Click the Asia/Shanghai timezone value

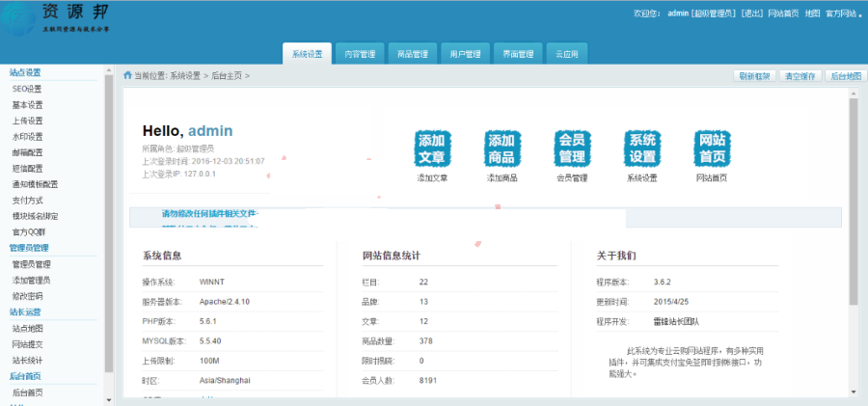click(225, 381)
